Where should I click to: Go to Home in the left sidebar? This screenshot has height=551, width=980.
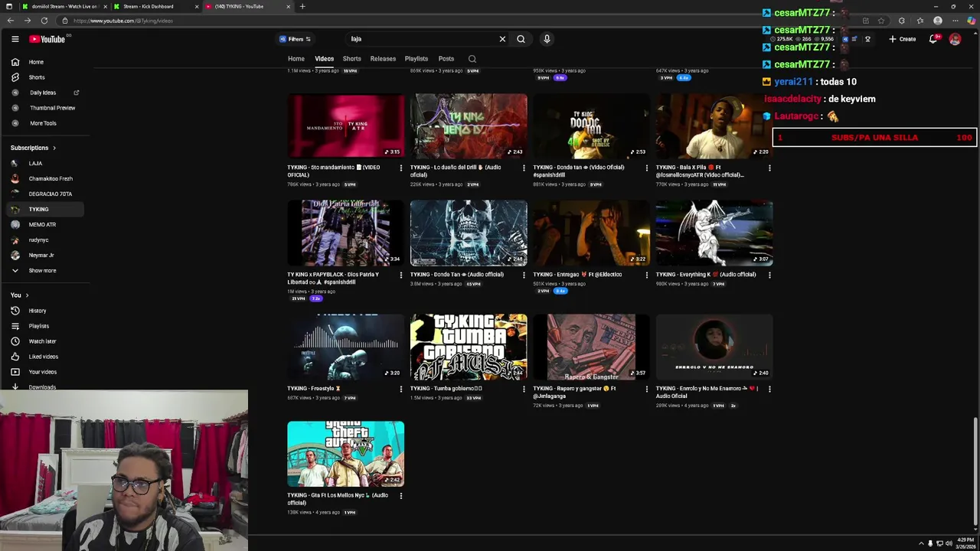click(36, 62)
